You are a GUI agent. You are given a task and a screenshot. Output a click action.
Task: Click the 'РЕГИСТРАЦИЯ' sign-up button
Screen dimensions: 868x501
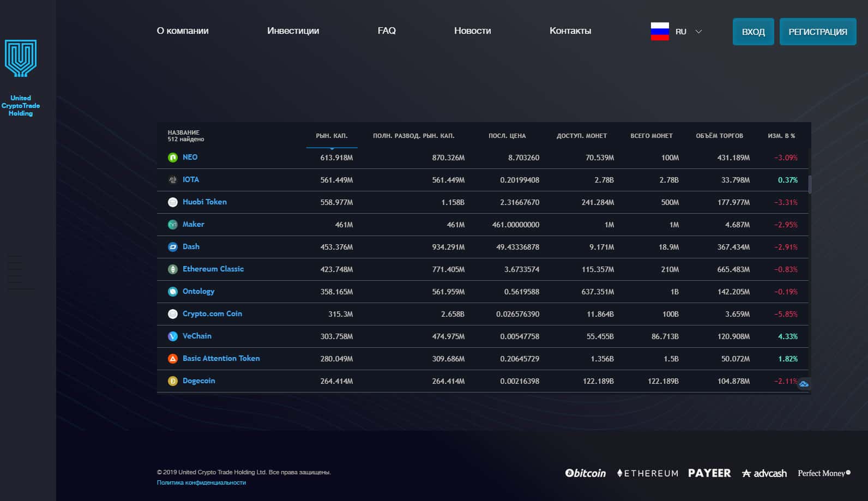click(x=818, y=32)
